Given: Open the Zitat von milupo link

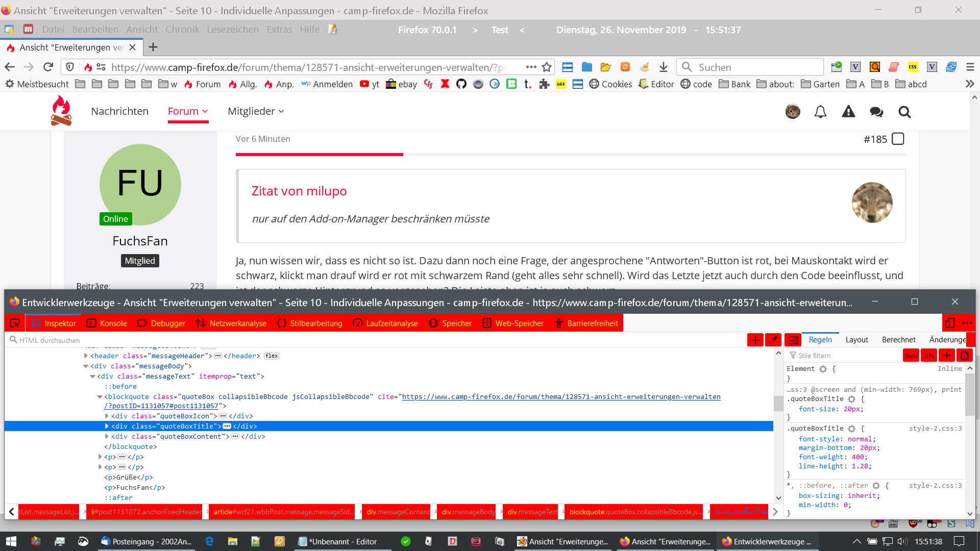Looking at the screenshot, I should (299, 191).
